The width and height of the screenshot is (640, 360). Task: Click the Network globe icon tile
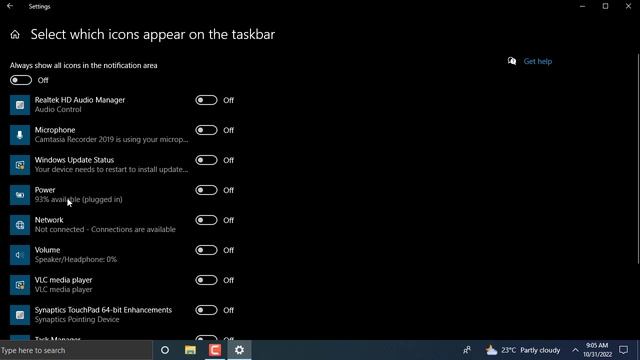(x=20, y=225)
